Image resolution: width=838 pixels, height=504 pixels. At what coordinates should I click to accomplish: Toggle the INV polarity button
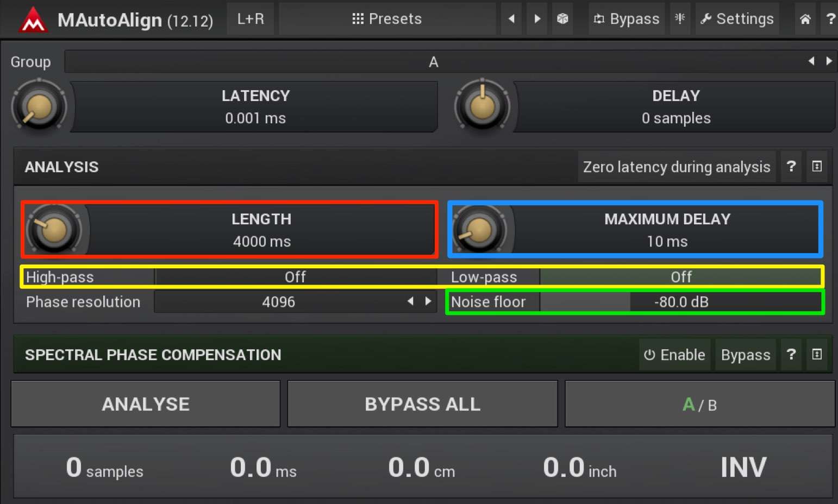pos(743,467)
